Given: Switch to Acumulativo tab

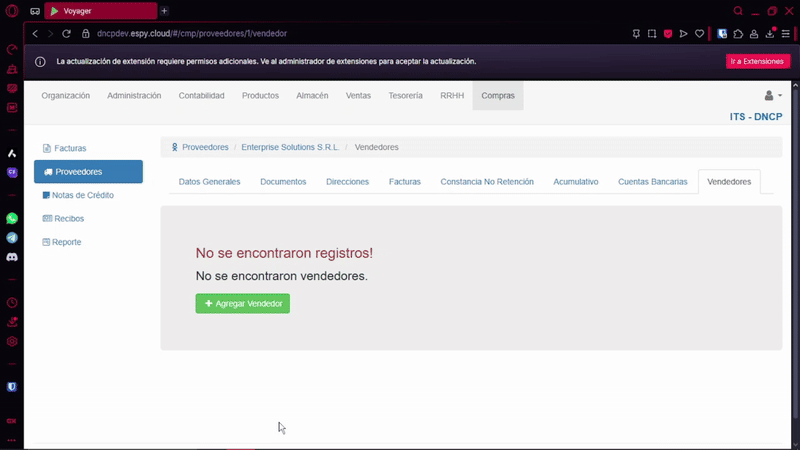Looking at the screenshot, I should tap(576, 182).
